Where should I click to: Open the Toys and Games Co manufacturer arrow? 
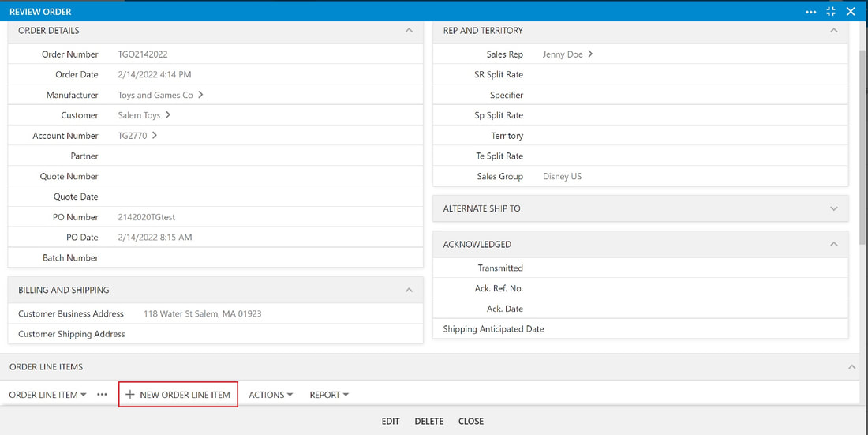(200, 95)
